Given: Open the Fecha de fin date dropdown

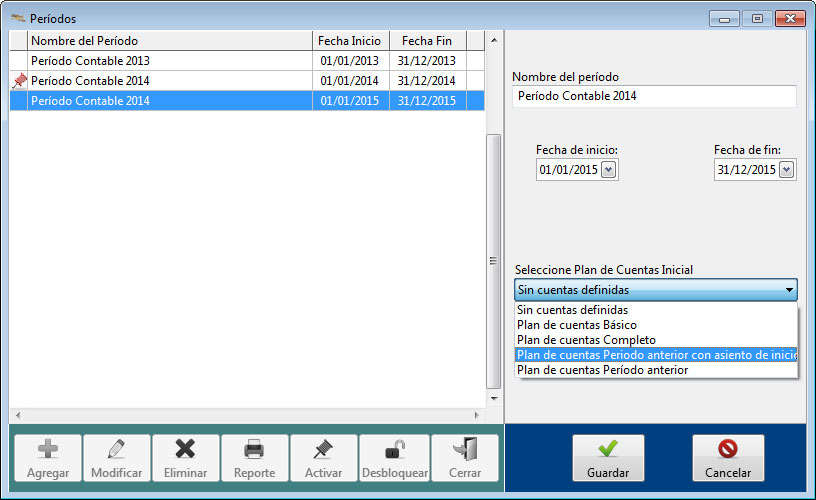Looking at the screenshot, I should tap(786, 170).
